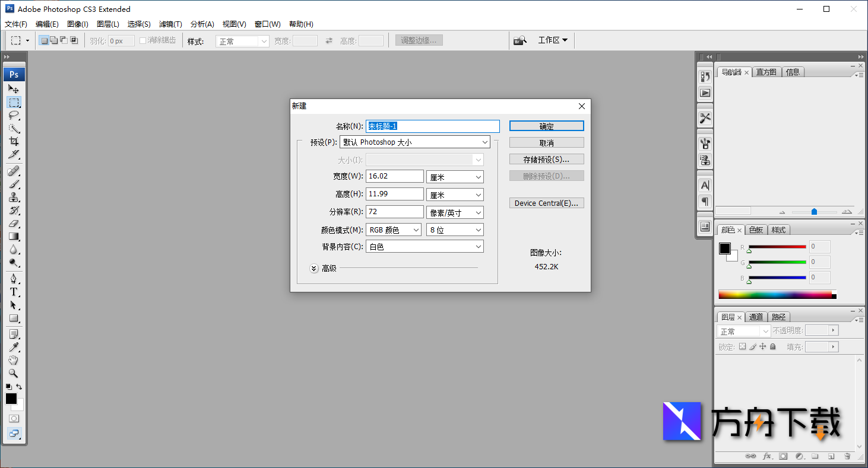Toggle the lock position icon in Layers panel

(x=763, y=346)
